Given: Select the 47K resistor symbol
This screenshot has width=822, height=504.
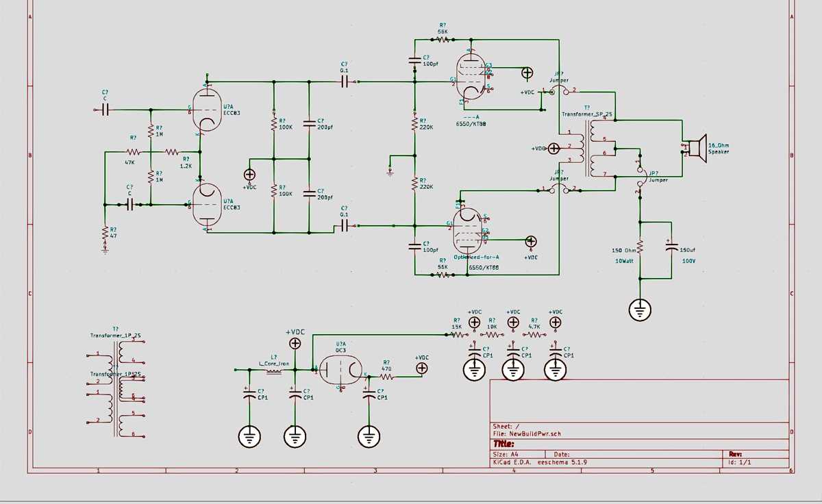Looking at the screenshot, I should point(132,152).
